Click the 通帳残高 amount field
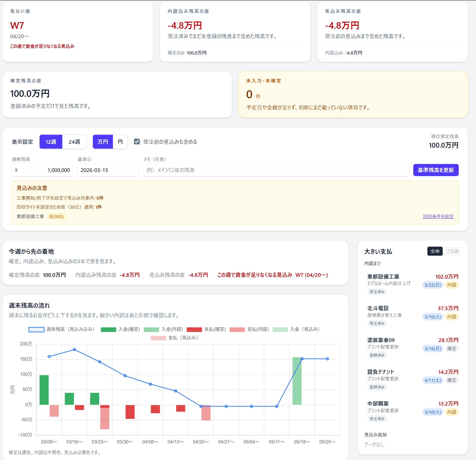 tap(42, 170)
